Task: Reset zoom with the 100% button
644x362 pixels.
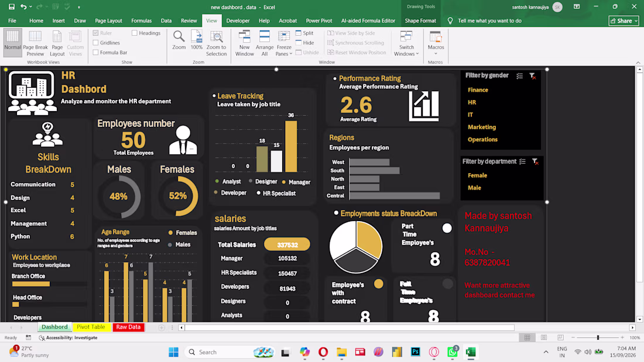Action: pos(196,40)
